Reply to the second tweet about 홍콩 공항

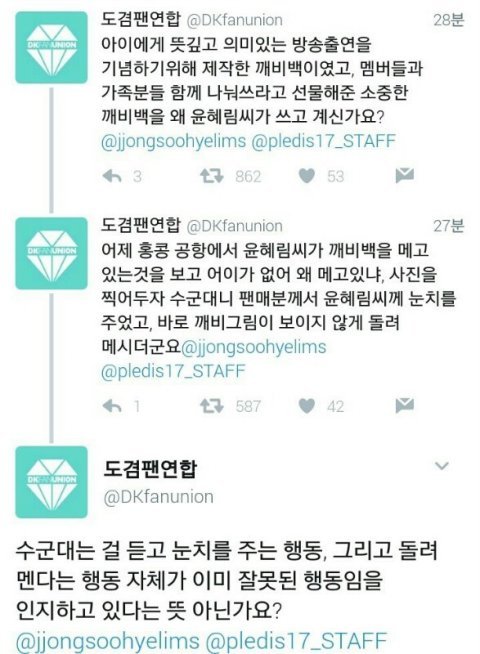point(112,406)
